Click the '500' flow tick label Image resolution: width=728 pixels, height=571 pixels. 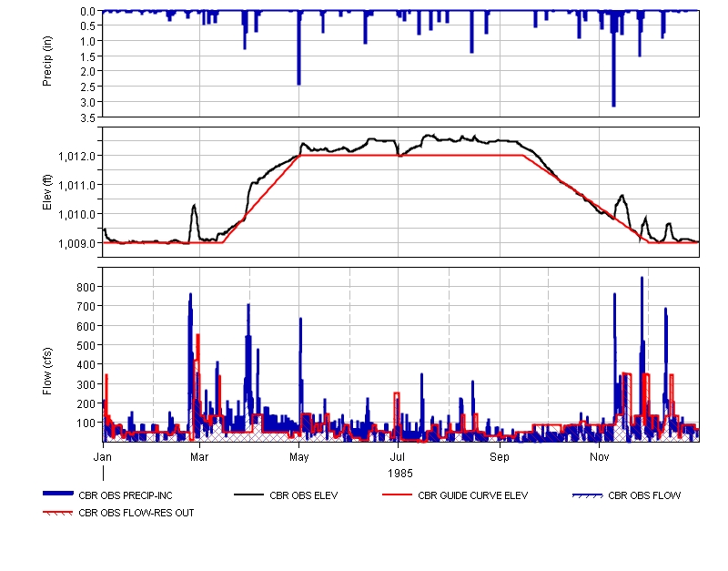coord(86,346)
